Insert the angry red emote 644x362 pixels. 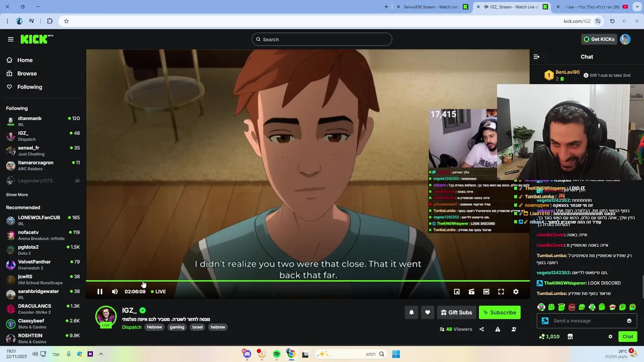click(572, 307)
